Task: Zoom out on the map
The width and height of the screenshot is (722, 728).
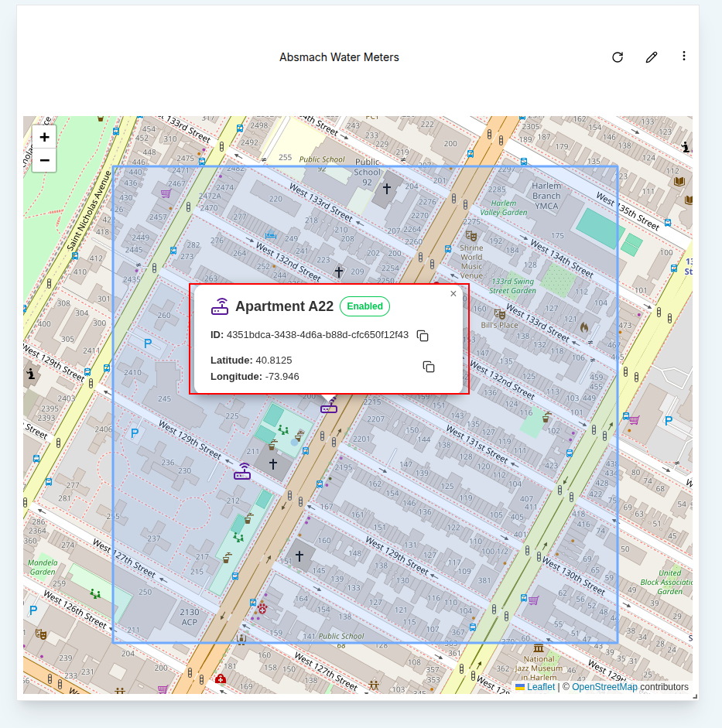Action: click(45, 161)
